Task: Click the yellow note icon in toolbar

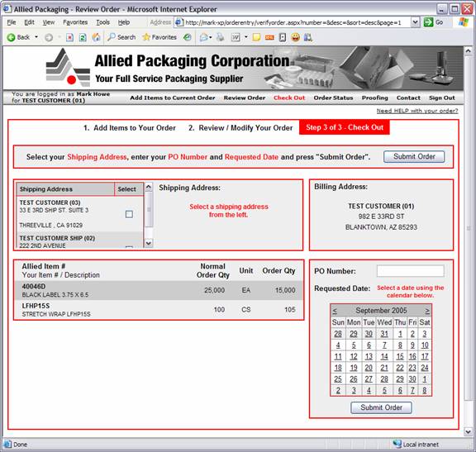Action: click(256, 37)
